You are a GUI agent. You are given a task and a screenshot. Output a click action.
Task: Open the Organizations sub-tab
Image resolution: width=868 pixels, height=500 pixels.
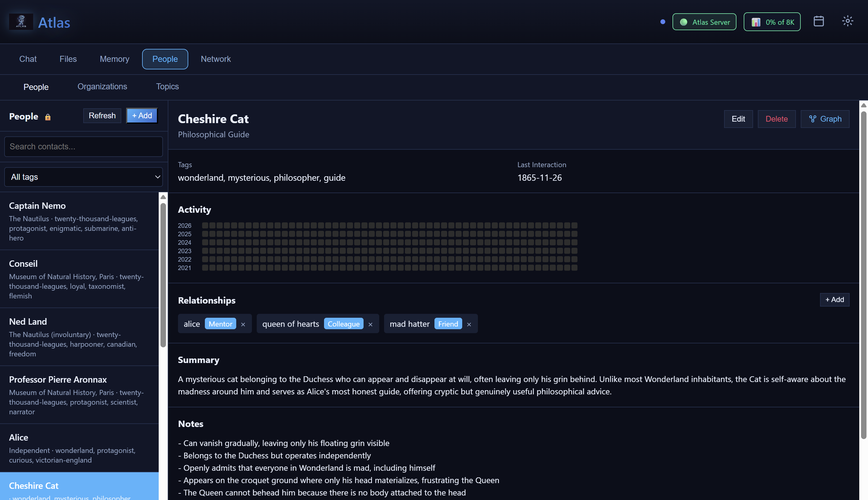[102, 87]
